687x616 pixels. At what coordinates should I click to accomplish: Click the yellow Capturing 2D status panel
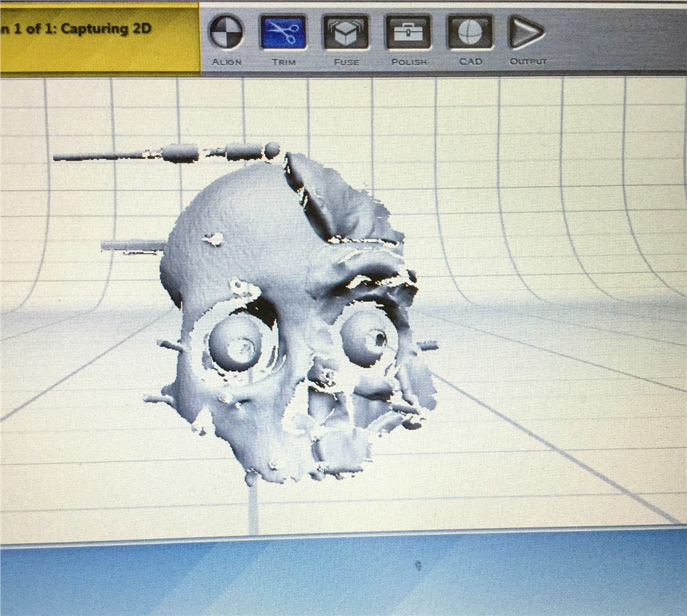coord(99,38)
